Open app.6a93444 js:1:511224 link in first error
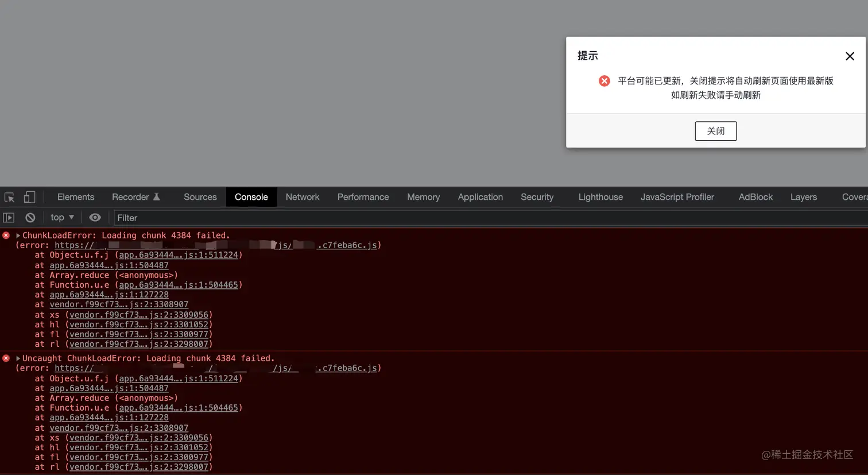868x475 pixels. pyautogui.click(x=179, y=255)
